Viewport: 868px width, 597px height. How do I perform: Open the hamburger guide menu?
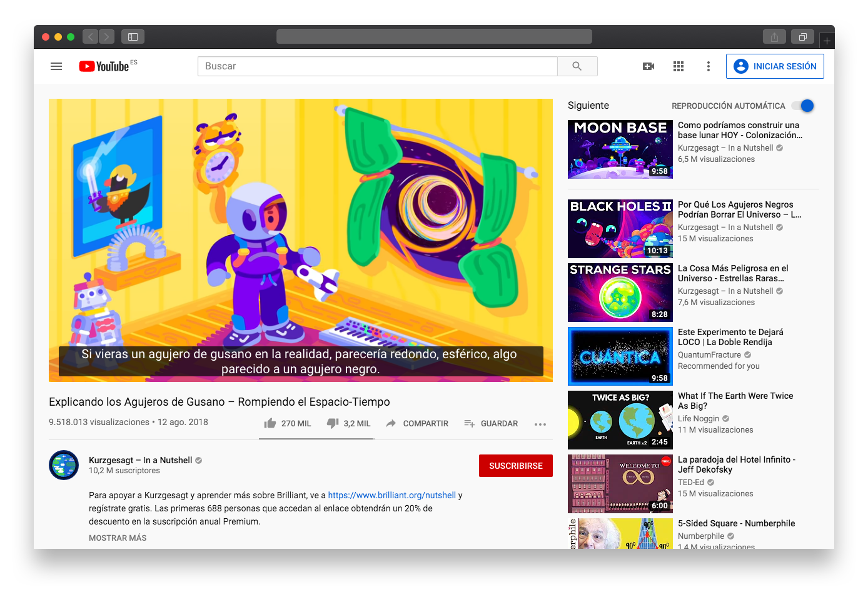click(56, 66)
